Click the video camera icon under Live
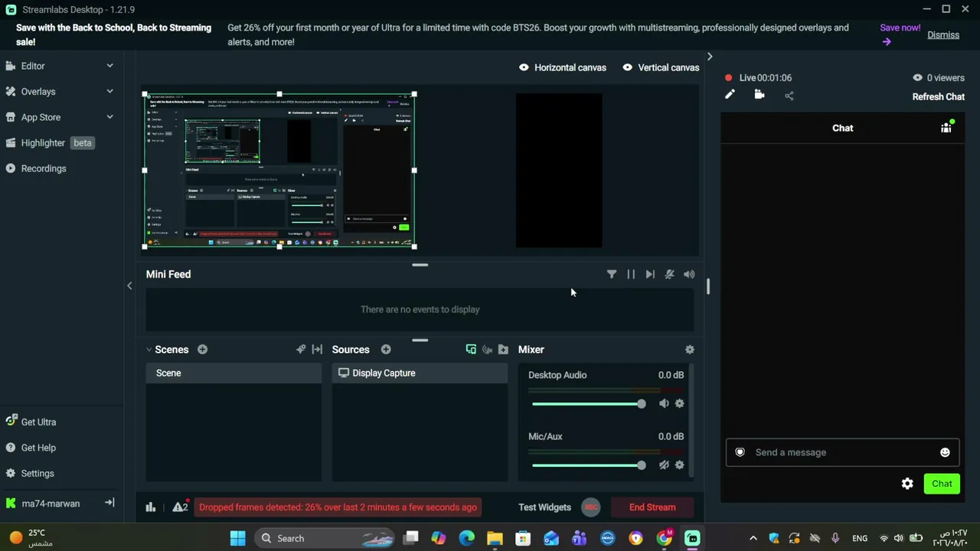Image resolution: width=980 pixels, height=551 pixels. coord(759,95)
